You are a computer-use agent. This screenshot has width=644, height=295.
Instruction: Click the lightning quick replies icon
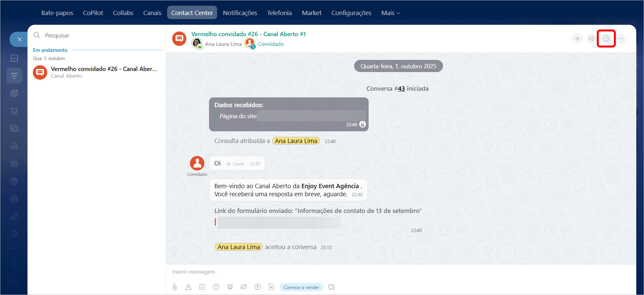[257, 287]
